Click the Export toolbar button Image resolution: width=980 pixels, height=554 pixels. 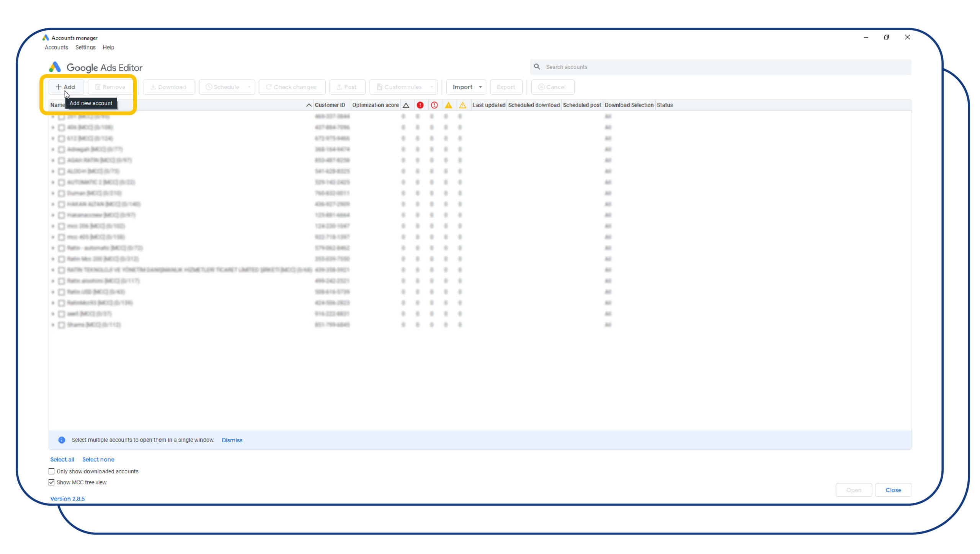click(x=506, y=87)
